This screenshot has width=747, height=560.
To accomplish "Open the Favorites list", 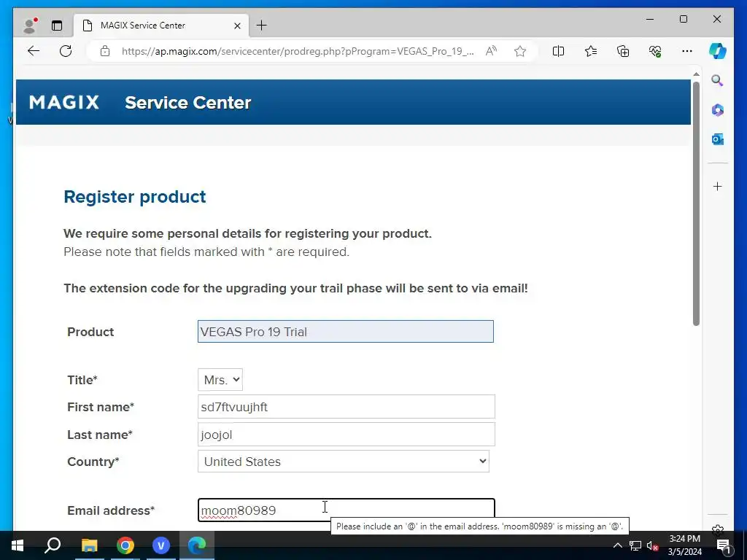I will tap(591, 51).
